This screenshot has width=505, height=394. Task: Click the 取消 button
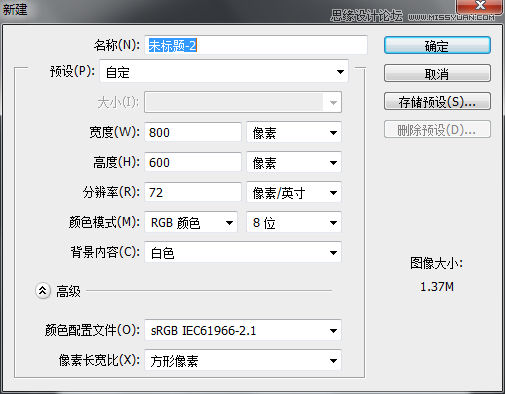tap(437, 73)
